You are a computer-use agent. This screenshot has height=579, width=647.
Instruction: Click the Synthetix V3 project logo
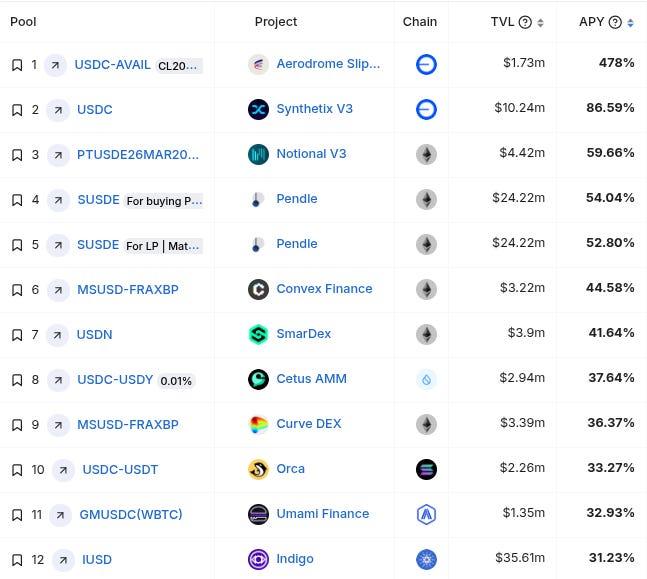click(258, 109)
